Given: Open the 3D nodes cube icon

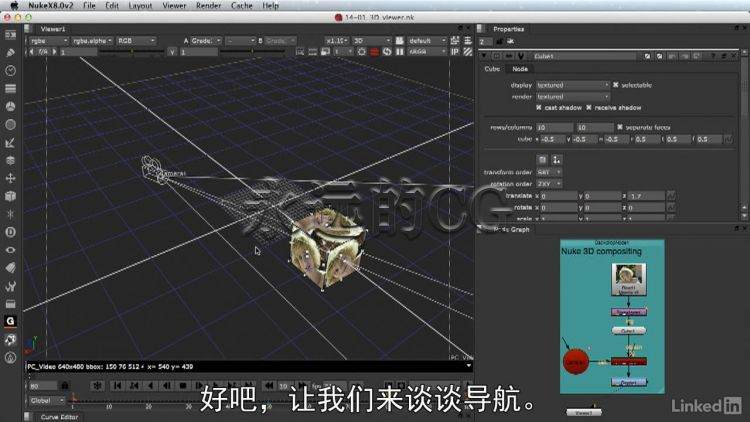Looking at the screenshot, I should click(10, 196).
